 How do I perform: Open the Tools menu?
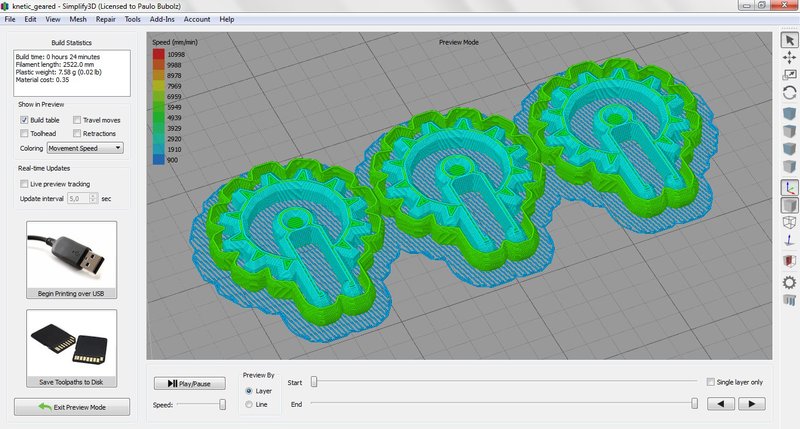(x=133, y=19)
